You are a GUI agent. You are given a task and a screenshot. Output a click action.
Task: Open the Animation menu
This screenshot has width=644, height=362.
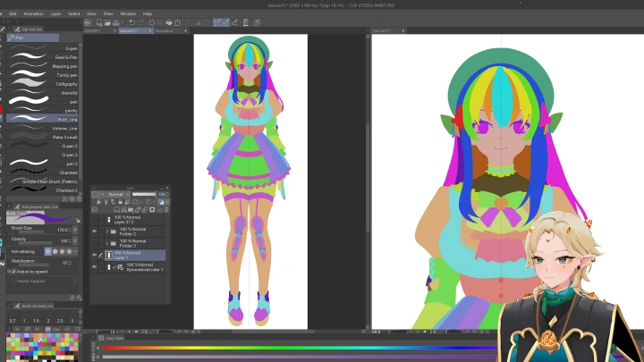coord(34,13)
